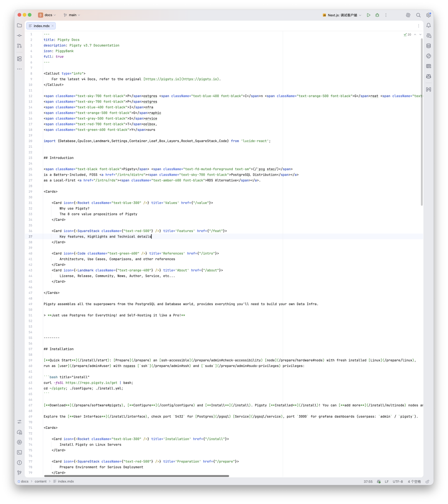Open the indent settings (4个空格)
448x504 pixels.
pyautogui.click(x=414, y=482)
